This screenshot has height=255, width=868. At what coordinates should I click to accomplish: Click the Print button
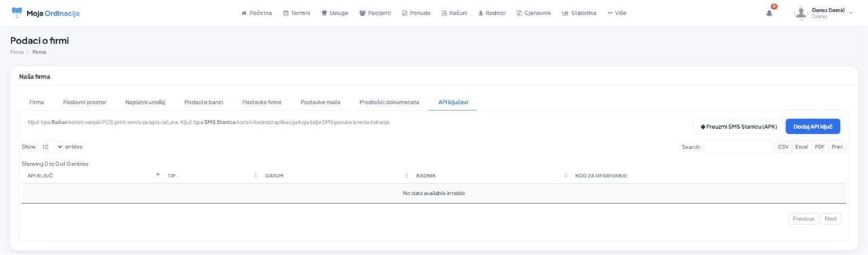837,147
